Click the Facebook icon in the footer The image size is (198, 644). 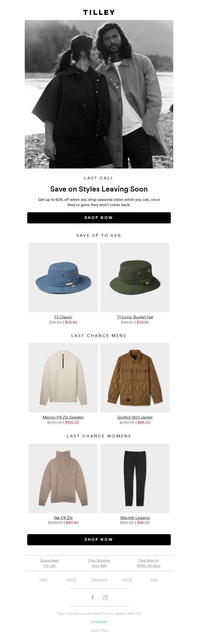point(93,597)
